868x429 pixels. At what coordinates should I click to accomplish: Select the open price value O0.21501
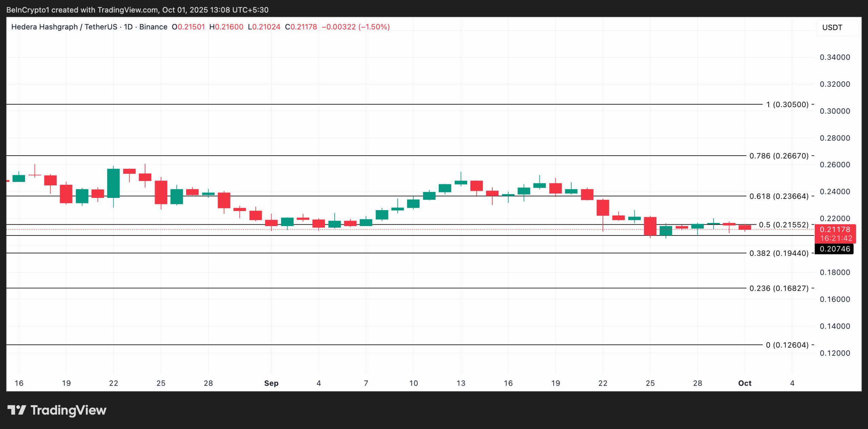189,27
